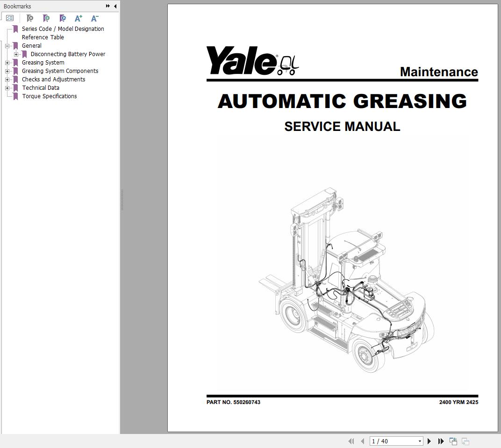Expand the Greasing System bookmark
This screenshot has height=448, width=501.
coord(7,63)
